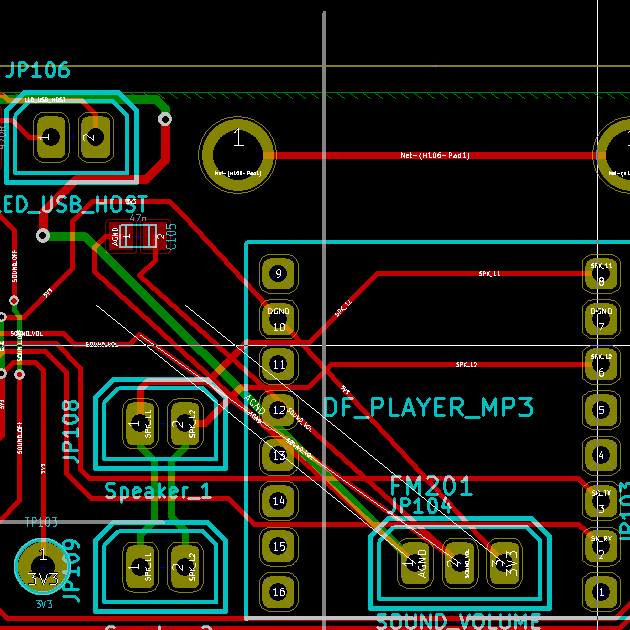Viewport: 630px width, 630px height.
Task: Select FM201 pad 3
Action: click(601, 501)
